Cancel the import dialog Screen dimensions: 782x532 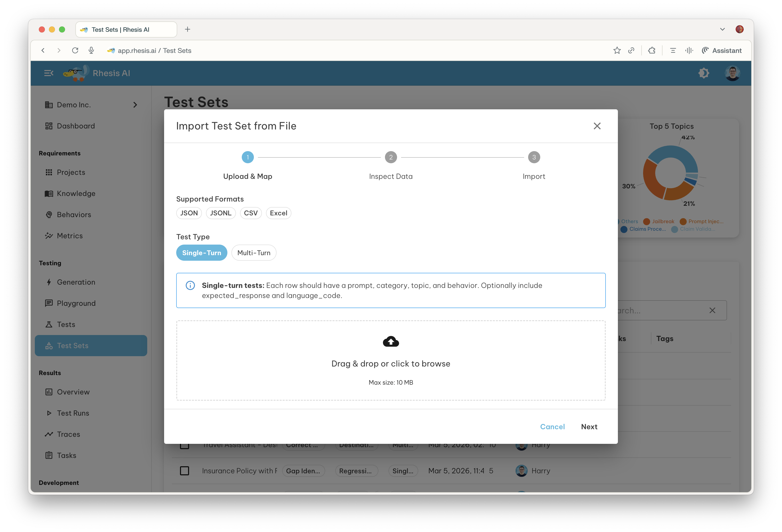552,426
